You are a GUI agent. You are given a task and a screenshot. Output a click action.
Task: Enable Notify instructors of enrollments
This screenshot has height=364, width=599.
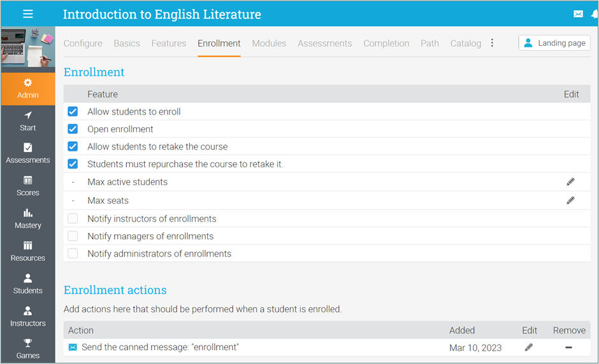coord(73,219)
